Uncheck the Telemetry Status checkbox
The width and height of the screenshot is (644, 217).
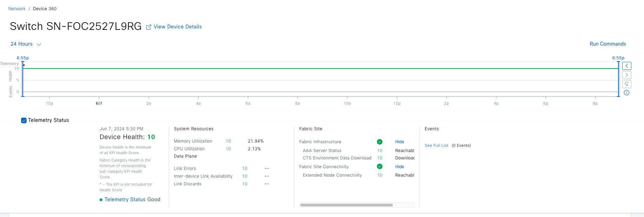pyautogui.click(x=24, y=120)
